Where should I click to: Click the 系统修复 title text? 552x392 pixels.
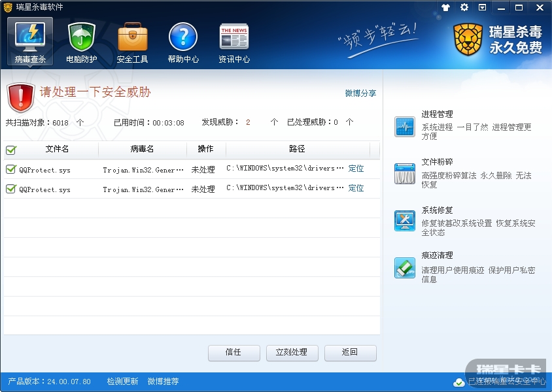coord(438,210)
